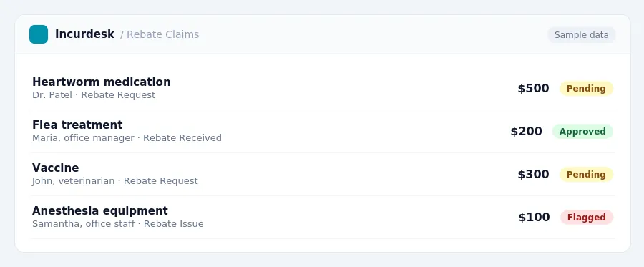The height and width of the screenshot is (267, 644).
Task: Open the Incurdesk home title
Action: pos(84,34)
